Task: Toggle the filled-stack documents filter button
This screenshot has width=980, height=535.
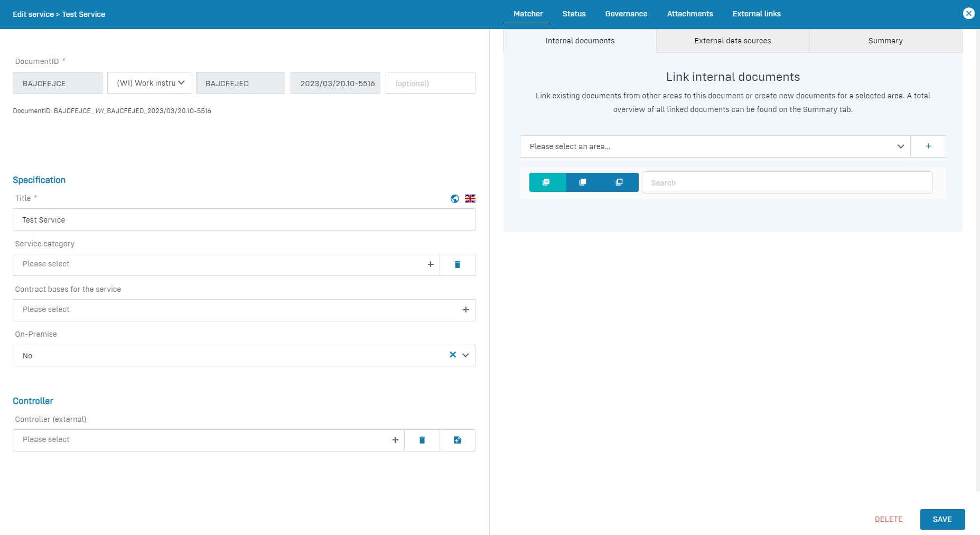Action: coord(583,182)
